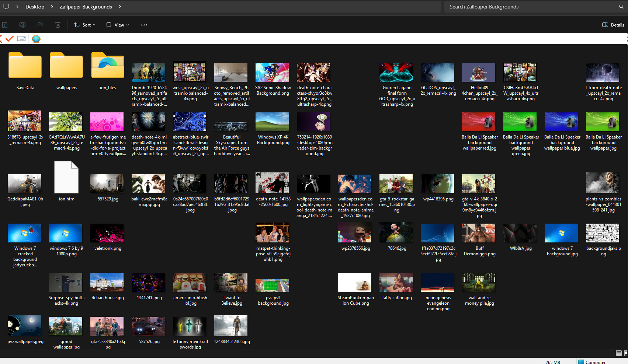628x364 pixels.
Task: Select the 587526.jpg car thumbnail
Action: (x=148, y=326)
